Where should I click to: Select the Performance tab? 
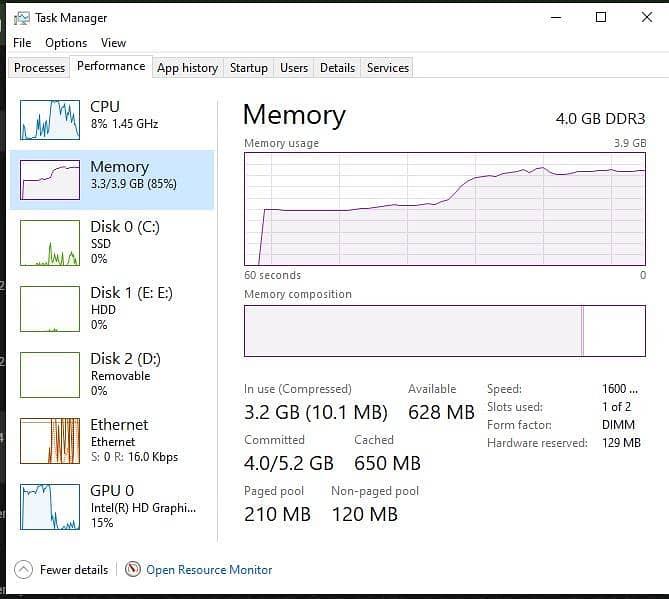(x=111, y=67)
